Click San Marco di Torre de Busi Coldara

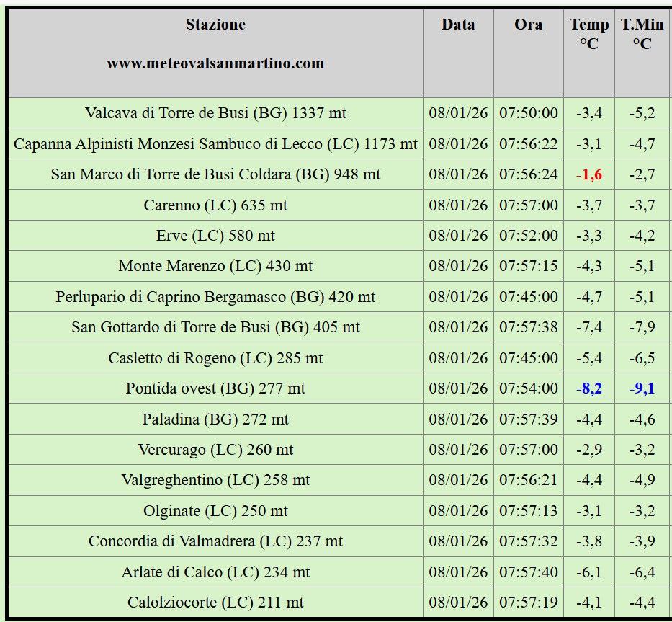[215, 174]
